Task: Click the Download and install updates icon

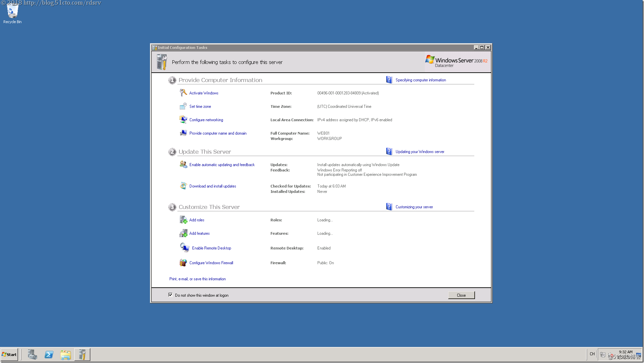Action: [183, 186]
